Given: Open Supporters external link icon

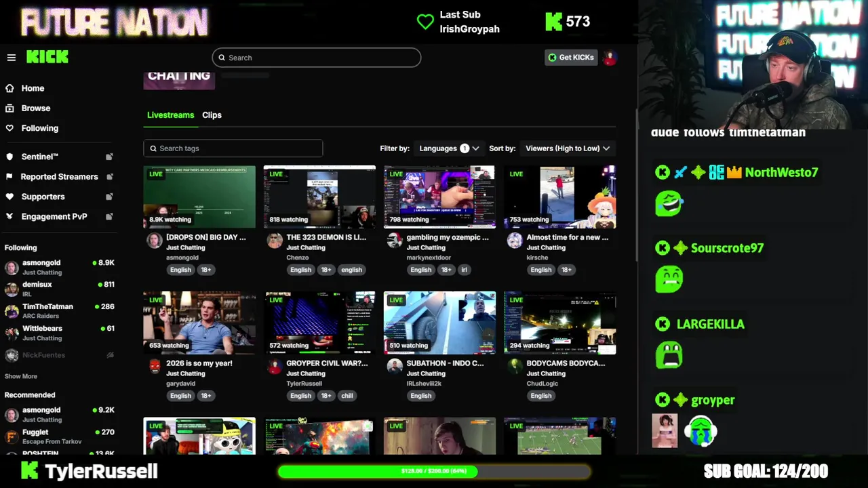Looking at the screenshot, I should (109, 197).
